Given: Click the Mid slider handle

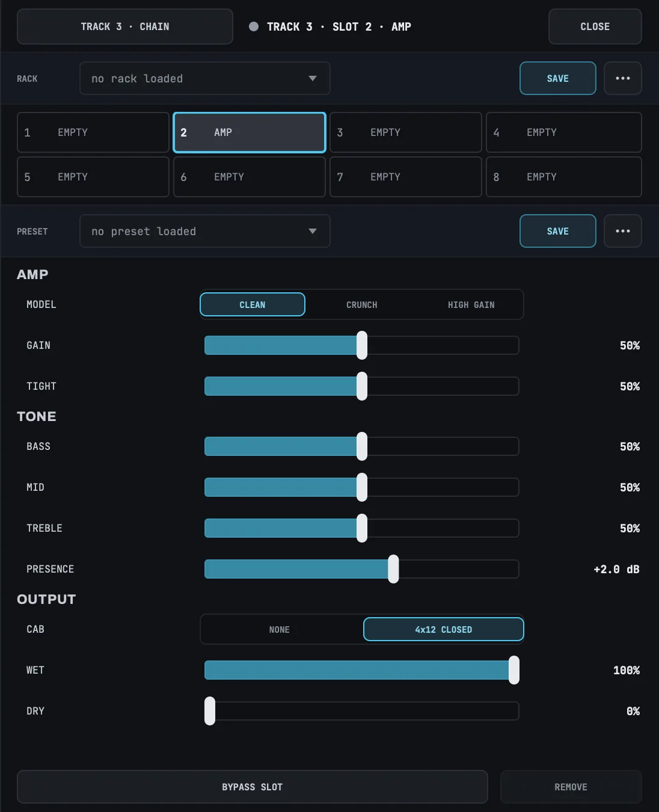Looking at the screenshot, I should [362, 487].
